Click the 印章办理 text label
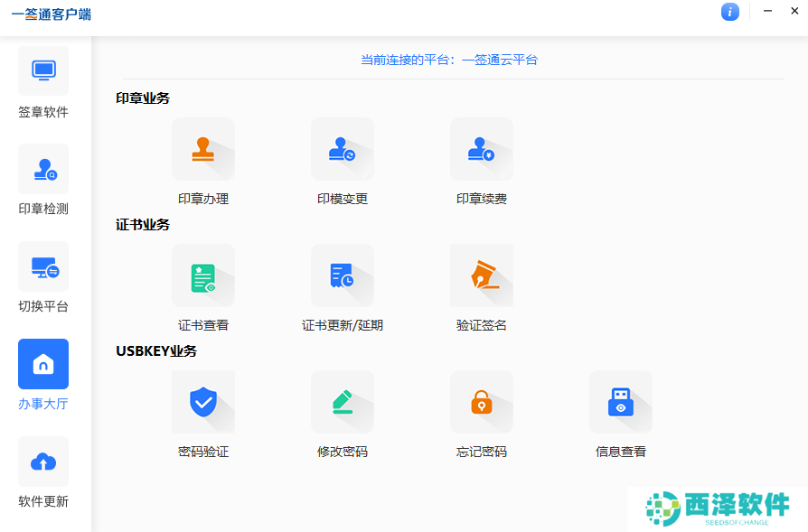The width and height of the screenshot is (808, 532). (x=203, y=199)
